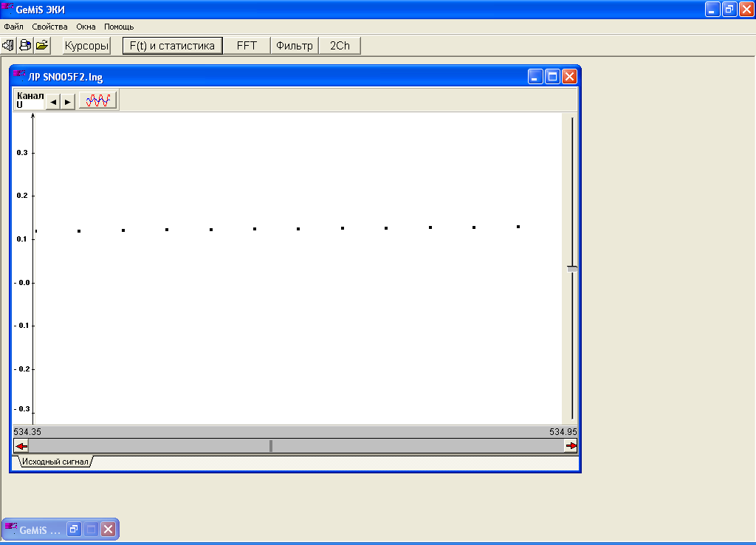This screenshot has height=545, width=756.
Task: Click the vertical scale slider handle
Action: pos(572,269)
